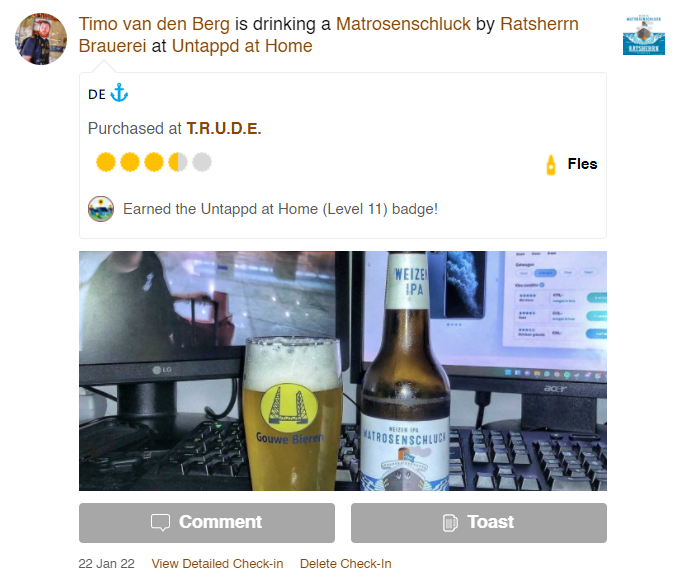Click the Fles serving style label
The height and width of the screenshot is (580, 680).
pyautogui.click(x=582, y=164)
